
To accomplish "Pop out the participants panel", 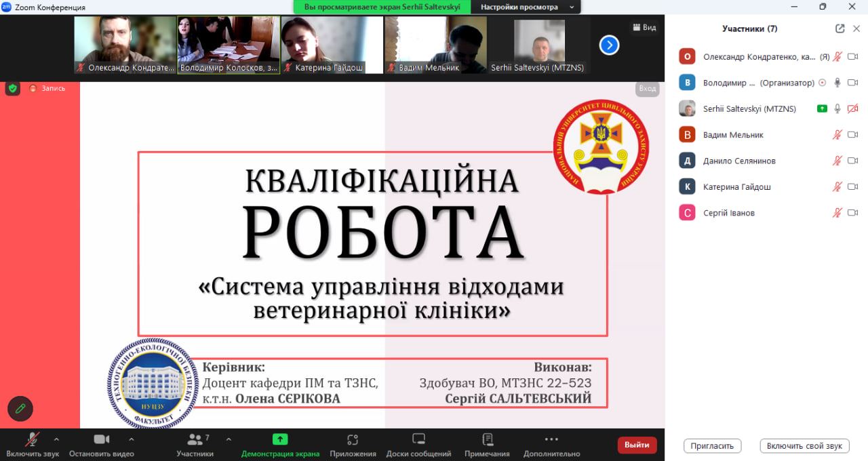I will tap(840, 28).
